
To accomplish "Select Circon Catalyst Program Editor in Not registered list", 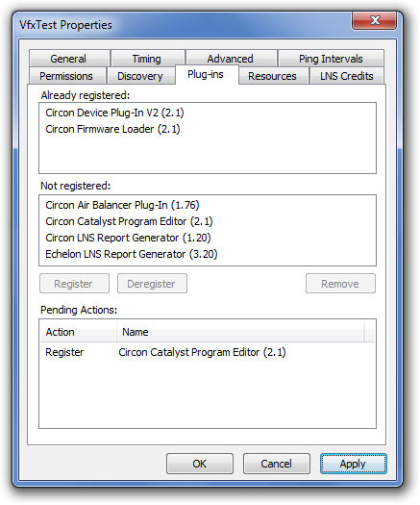I will click(x=129, y=221).
